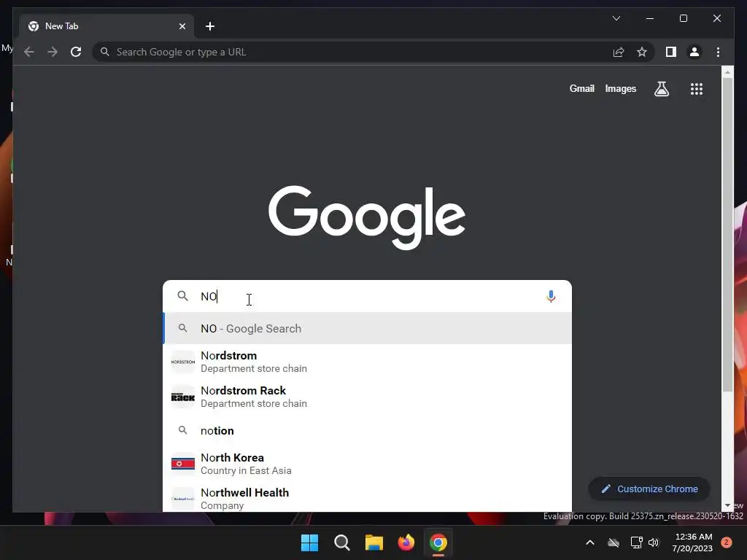The height and width of the screenshot is (560, 747).
Task: Open the Chrome three-dot menu
Action: click(x=718, y=52)
